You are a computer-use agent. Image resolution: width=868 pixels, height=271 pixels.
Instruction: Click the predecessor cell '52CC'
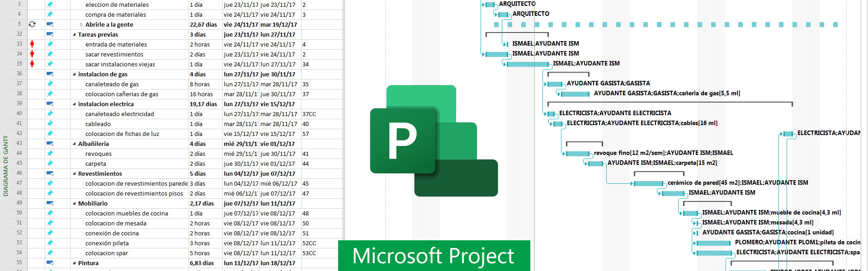tap(309, 243)
